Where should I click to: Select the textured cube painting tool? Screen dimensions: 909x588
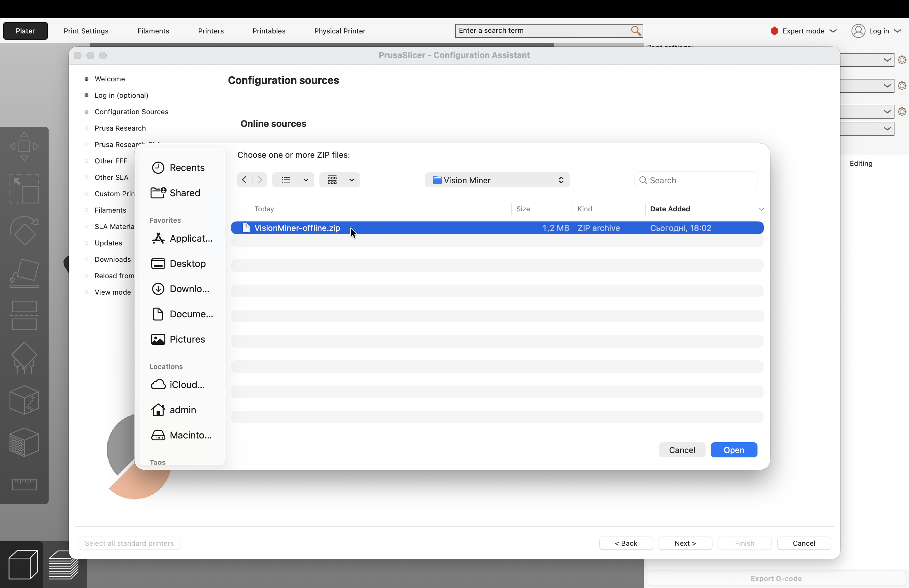click(24, 442)
